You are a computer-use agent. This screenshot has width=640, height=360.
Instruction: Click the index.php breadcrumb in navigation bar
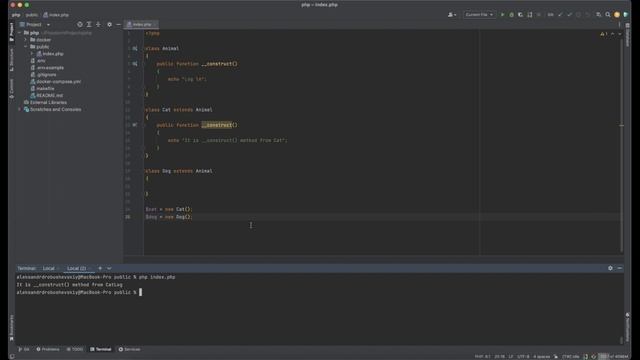[x=56, y=15]
